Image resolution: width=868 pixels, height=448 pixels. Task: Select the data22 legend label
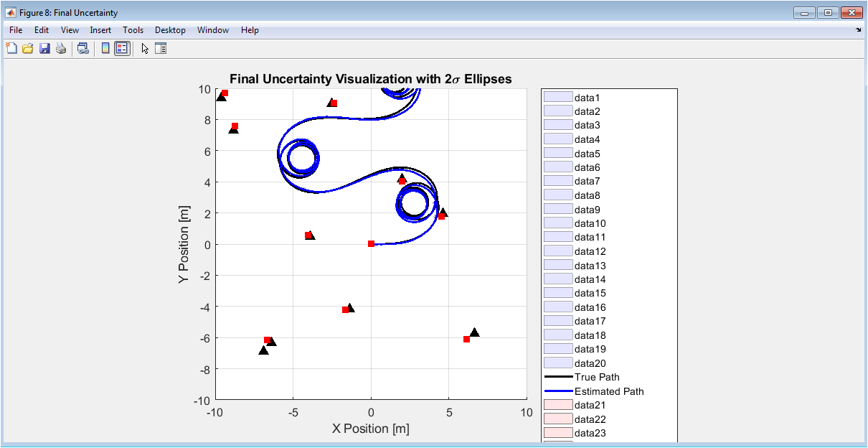tap(590, 419)
